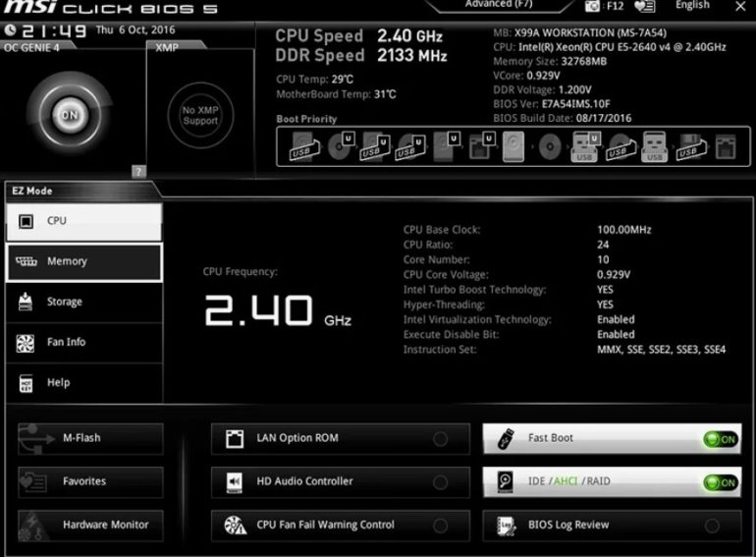Select the network boot device icon
The width and height of the screenshot is (756, 557).
click(x=726, y=146)
